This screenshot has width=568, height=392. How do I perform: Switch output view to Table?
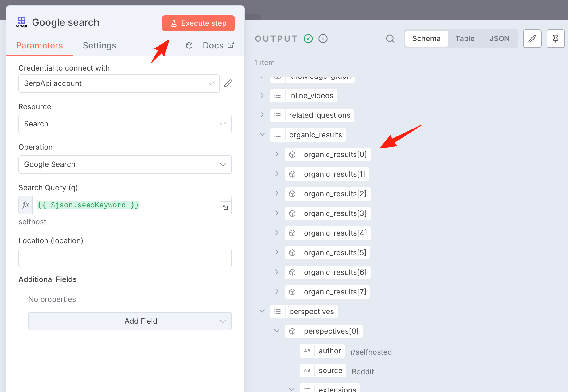pos(465,39)
